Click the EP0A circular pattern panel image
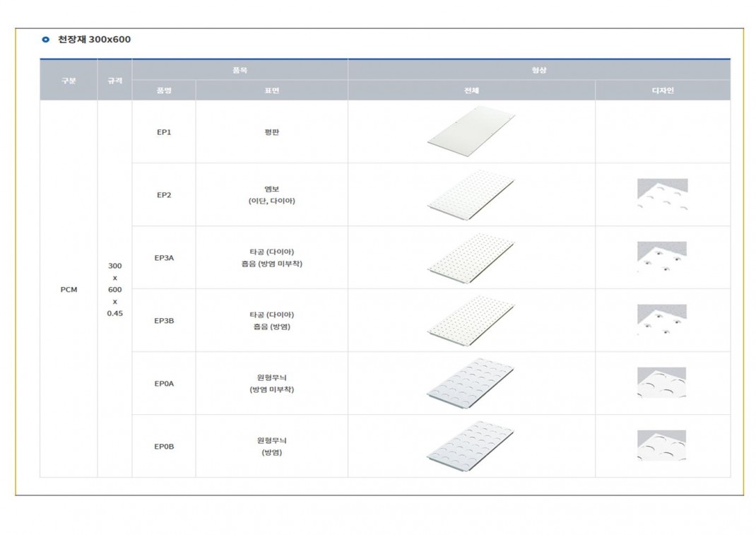This screenshot has width=756, height=535. [x=471, y=383]
